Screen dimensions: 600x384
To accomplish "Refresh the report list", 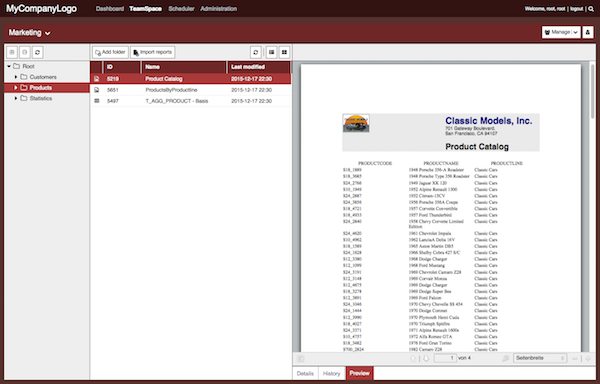I will point(256,52).
